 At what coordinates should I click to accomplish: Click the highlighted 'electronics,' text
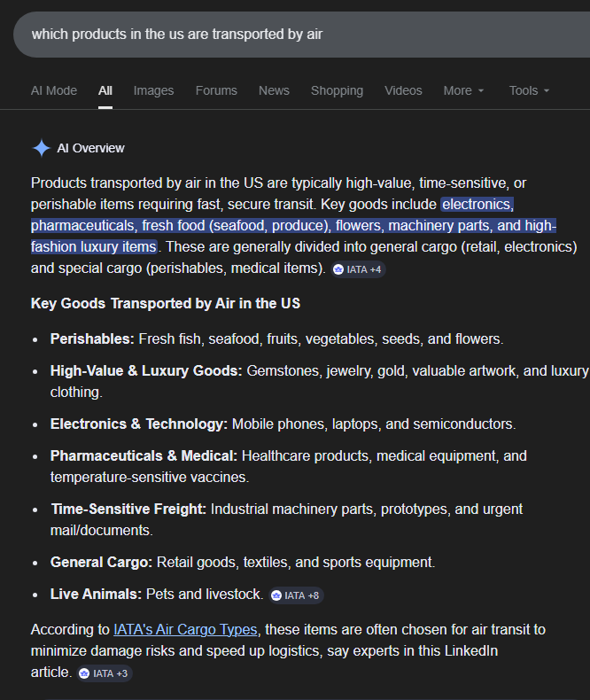[x=477, y=205]
